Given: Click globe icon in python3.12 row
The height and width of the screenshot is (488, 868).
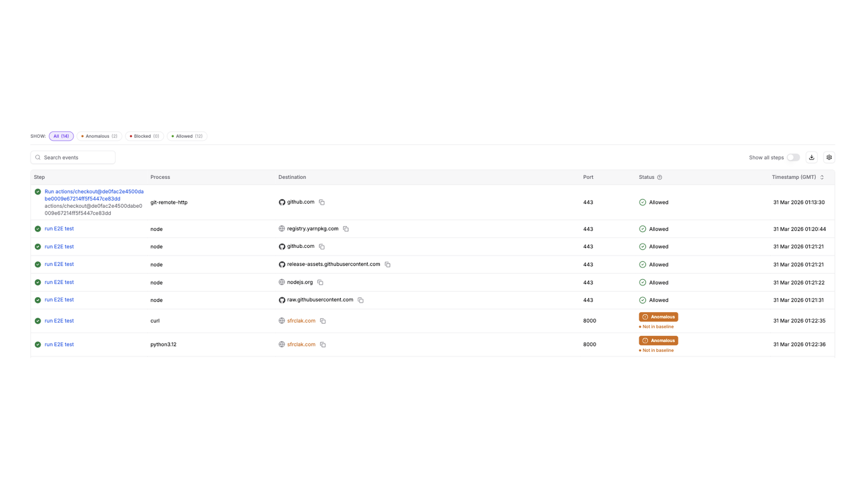Looking at the screenshot, I should [282, 344].
